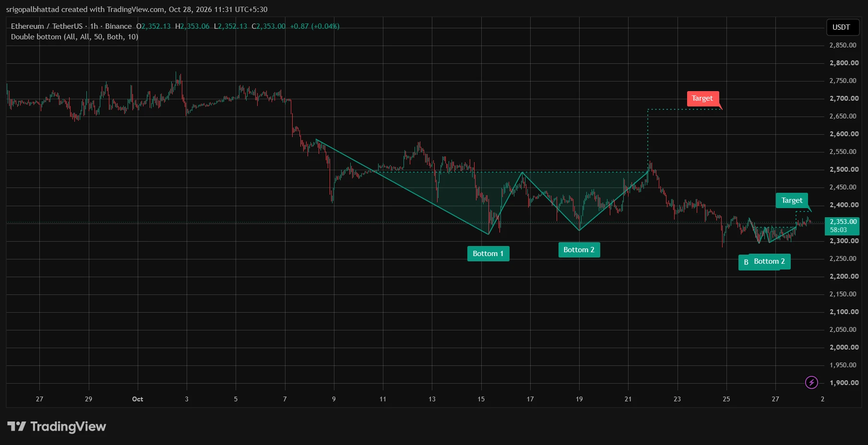The image size is (868, 445).
Task: Click the +0.87 (+0.04%) change value
Action: point(315,26)
